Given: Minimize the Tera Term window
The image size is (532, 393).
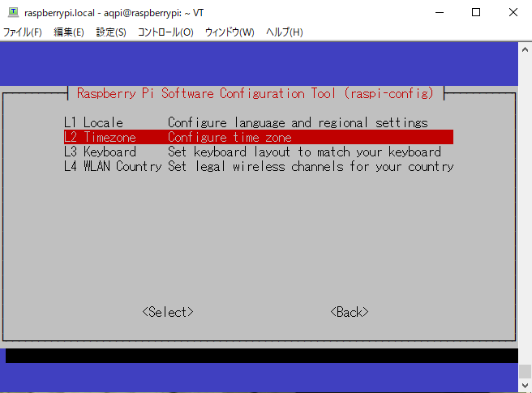Looking at the screenshot, I should tap(440, 12).
